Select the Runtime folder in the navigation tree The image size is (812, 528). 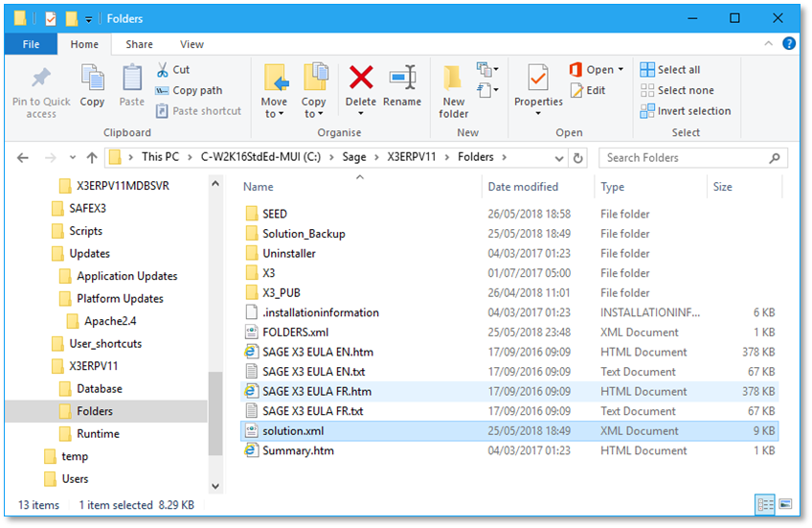coord(98,434)
